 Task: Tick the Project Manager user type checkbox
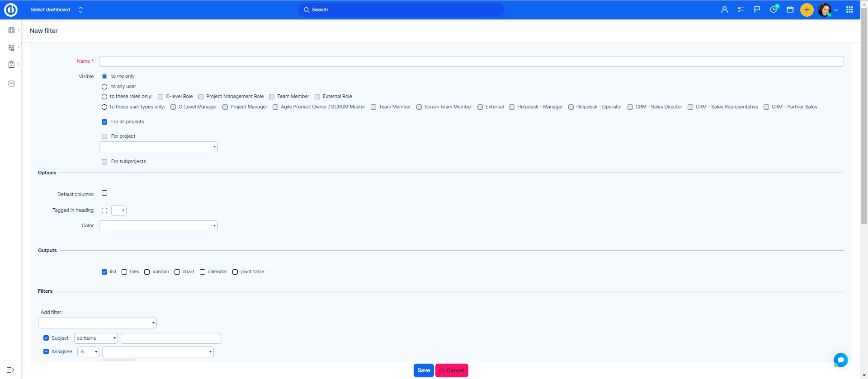click(x=225, y=107)
